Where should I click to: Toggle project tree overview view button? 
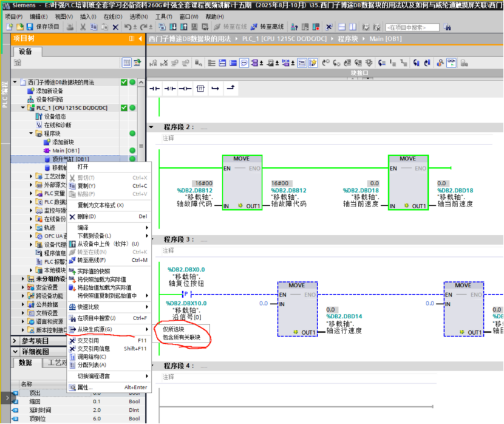[x=127, y=63]
